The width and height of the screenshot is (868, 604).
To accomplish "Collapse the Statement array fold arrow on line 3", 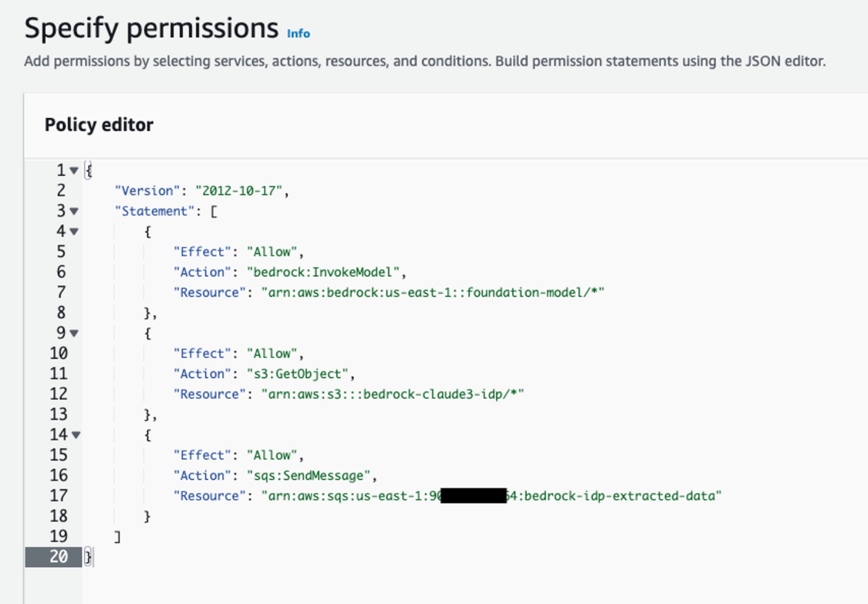I will (x=74, y=211).
